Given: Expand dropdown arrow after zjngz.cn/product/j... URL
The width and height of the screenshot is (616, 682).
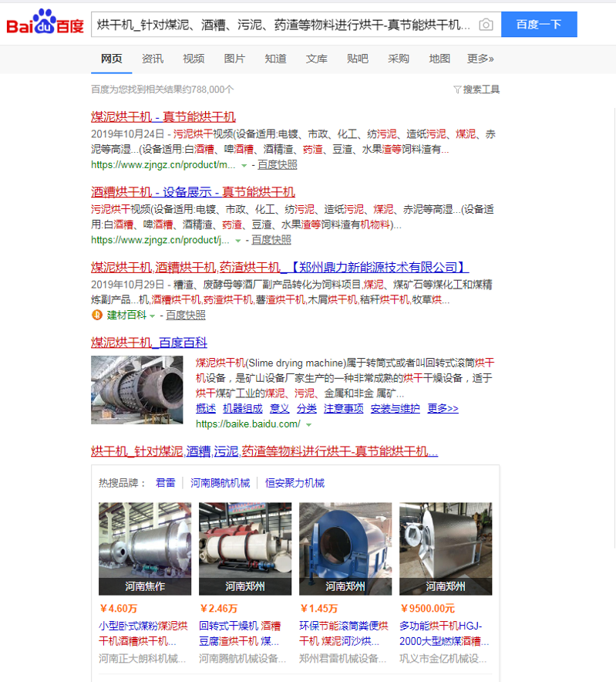Looking at the screenshot, I should point(238,241).
